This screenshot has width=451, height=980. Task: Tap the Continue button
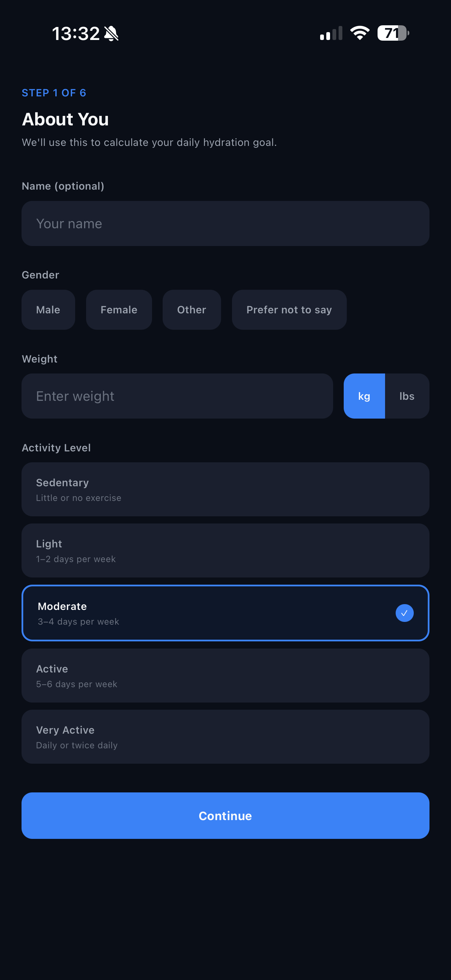tap(225, 816)
